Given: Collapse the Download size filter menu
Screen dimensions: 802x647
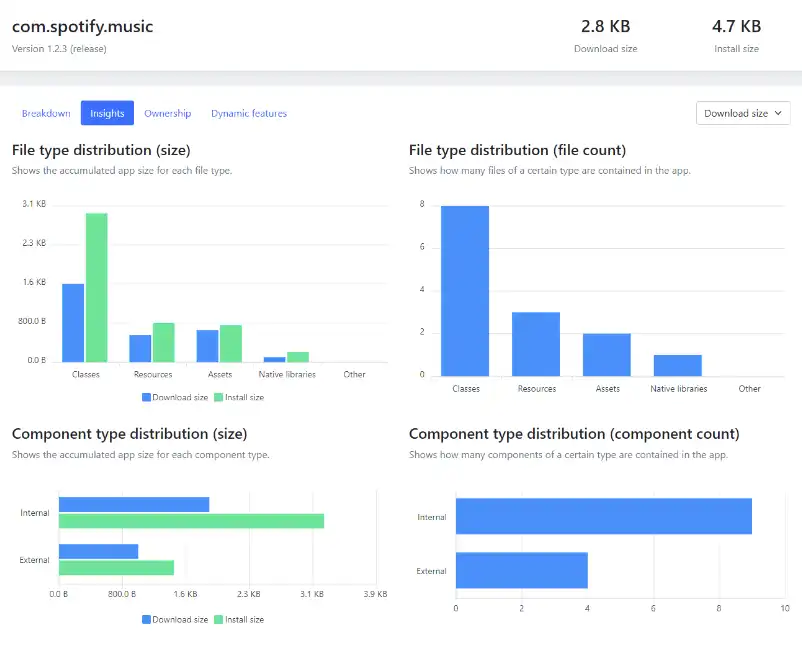Looking at the screenshot, I should tap(742, 113).
